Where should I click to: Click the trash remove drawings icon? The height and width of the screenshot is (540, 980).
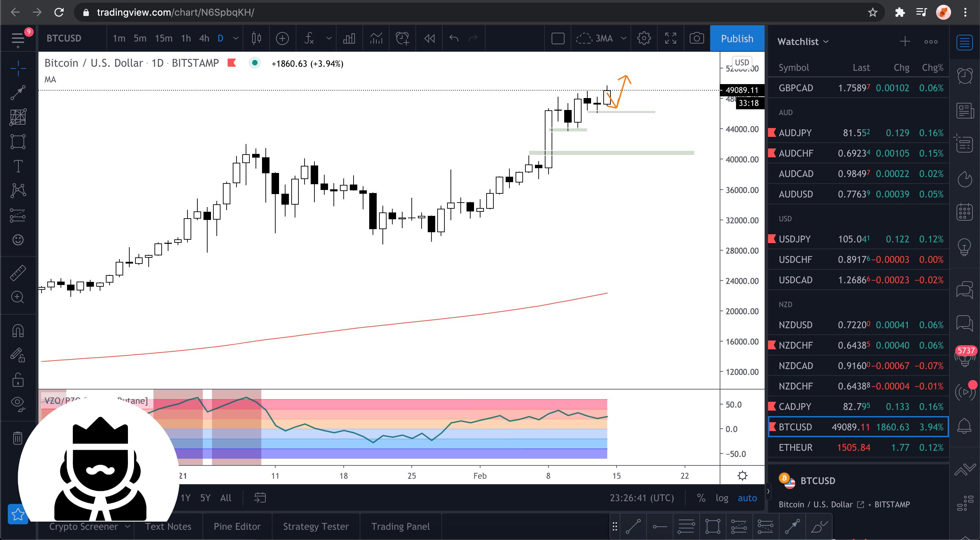point(18,438)
